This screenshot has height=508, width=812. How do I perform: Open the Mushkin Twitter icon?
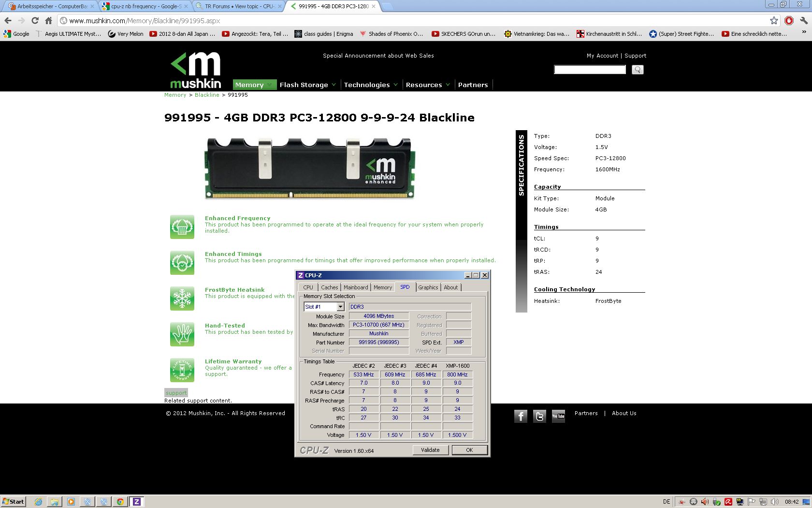(539, 416)
